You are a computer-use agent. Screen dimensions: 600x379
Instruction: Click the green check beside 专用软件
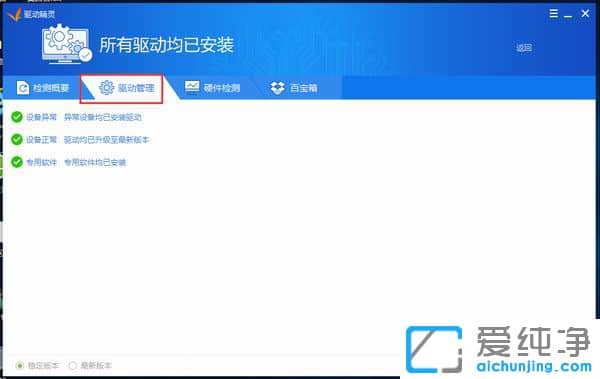click(x=17, y=162)
